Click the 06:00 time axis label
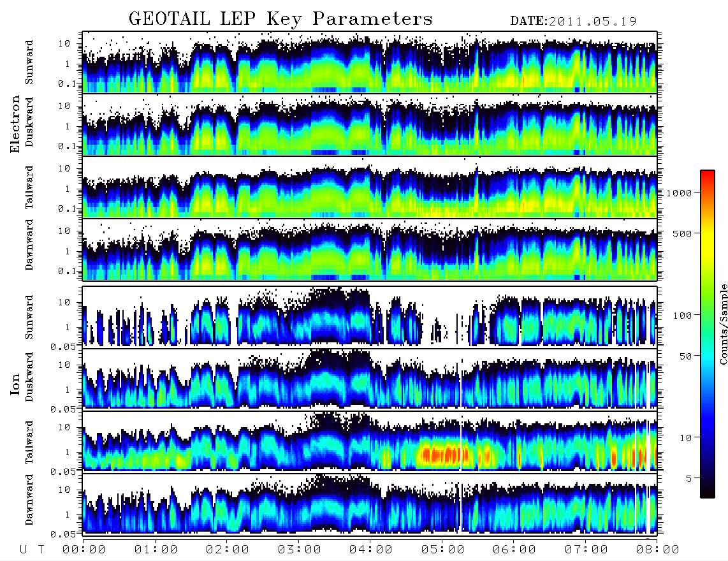728x561 pixels. point(514,550)
